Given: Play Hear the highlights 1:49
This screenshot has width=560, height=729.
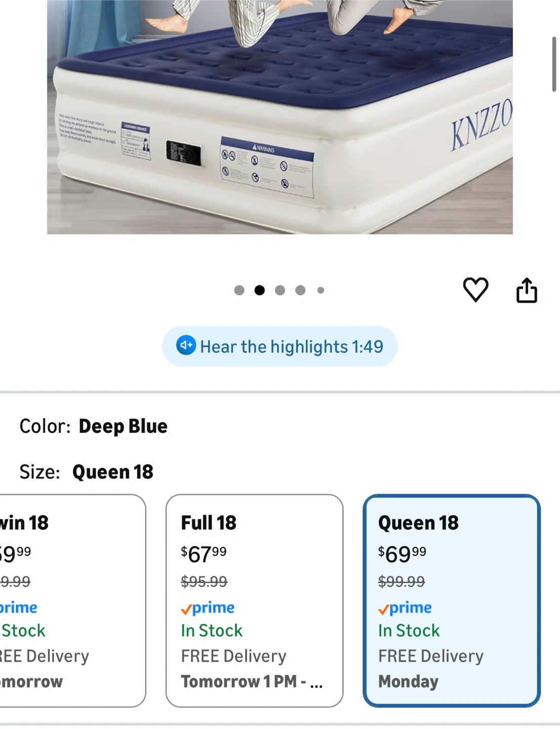Looking at the screenshot, I should click(x=279, y=346).
